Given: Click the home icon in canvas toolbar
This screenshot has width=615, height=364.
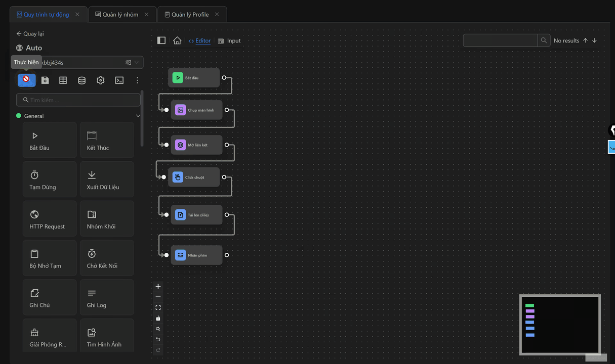Looking at the screenshot, I should (177, 40).
